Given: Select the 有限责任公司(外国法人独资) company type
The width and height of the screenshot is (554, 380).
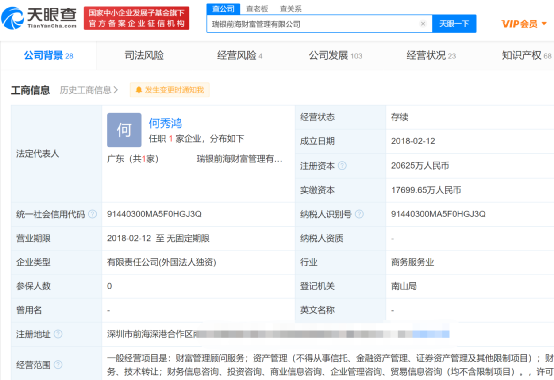Looking at the screenshot, I should click(x=161, y=262).
